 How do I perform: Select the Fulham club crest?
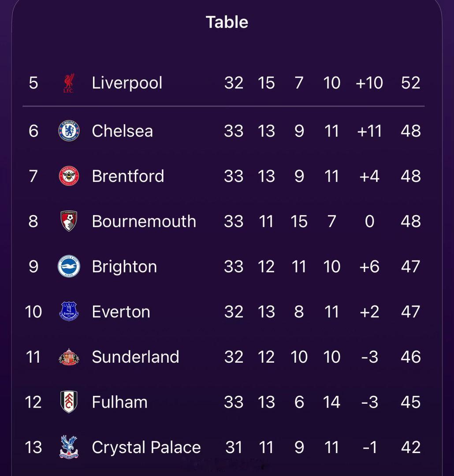69,402
